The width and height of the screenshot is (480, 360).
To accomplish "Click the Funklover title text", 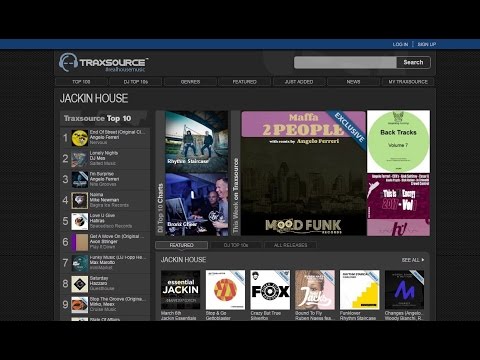I will pyautogui.click(x=350, y=313).
